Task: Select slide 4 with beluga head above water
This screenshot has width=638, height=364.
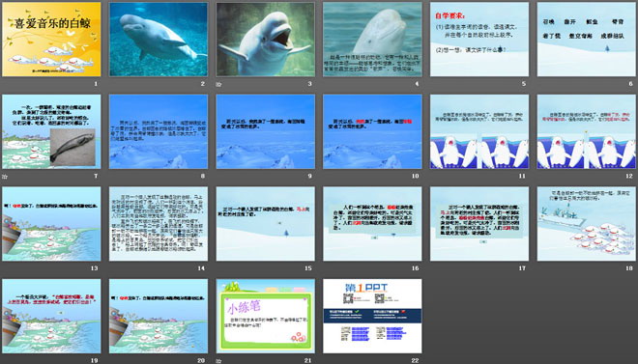Action: coord(372,39)
